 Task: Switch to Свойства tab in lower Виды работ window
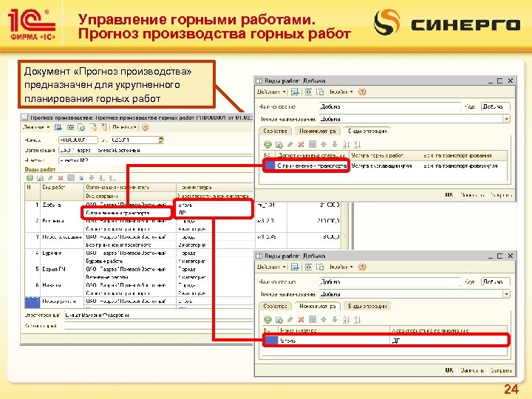(275, 306)
